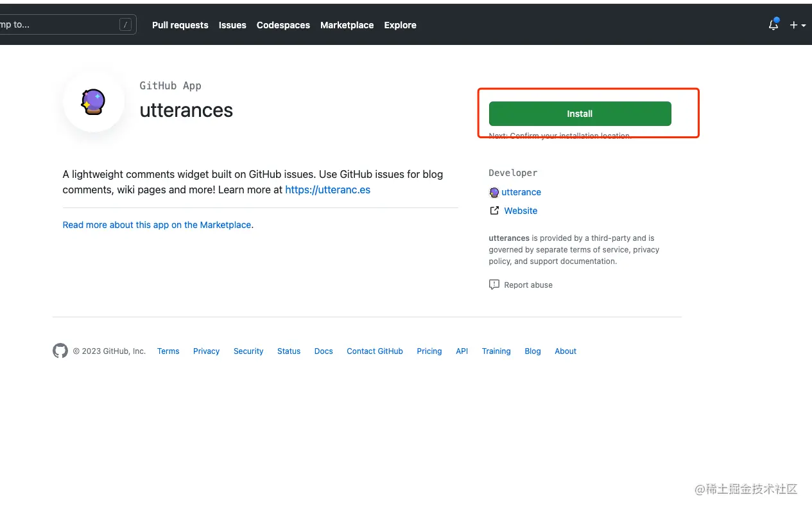The height and width of the screenshot is (510, 812).
Task: Visit the Blog footer link
Action: [533, 351]
